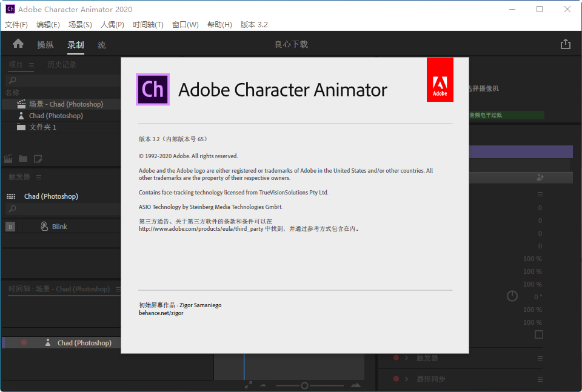Enable the checkbox in the right properties panel

click(x=538, y=335)
